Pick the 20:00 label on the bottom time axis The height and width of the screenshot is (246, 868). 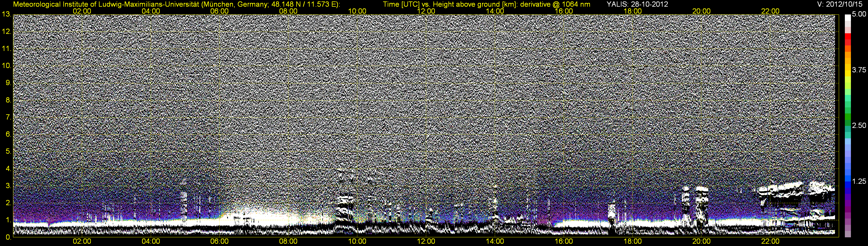pyautogui.click(x=702, y=242)
